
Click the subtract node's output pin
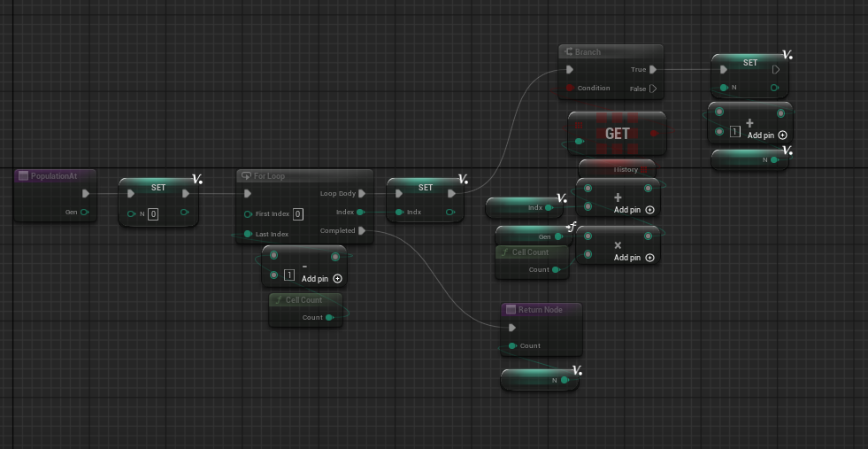pyautogui.click(x=335, y=257)
